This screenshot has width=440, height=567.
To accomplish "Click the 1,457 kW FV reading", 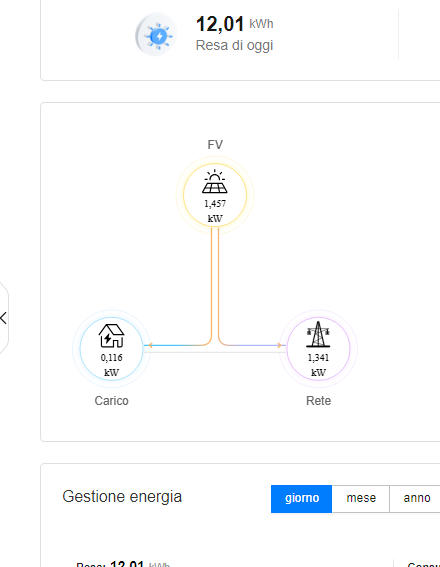I will (215, 211).
